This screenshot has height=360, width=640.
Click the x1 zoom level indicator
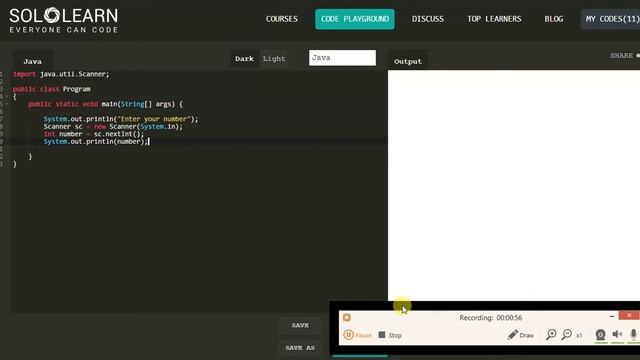tap(579, 336)
